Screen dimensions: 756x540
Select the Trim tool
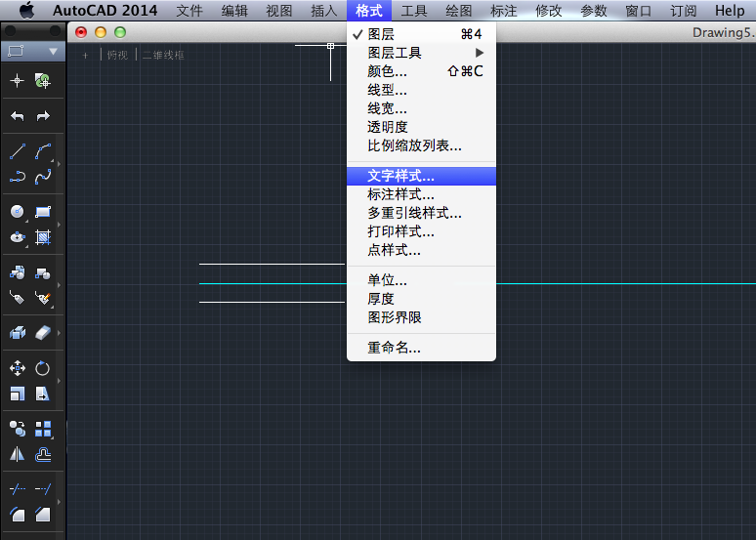point(18,489)
